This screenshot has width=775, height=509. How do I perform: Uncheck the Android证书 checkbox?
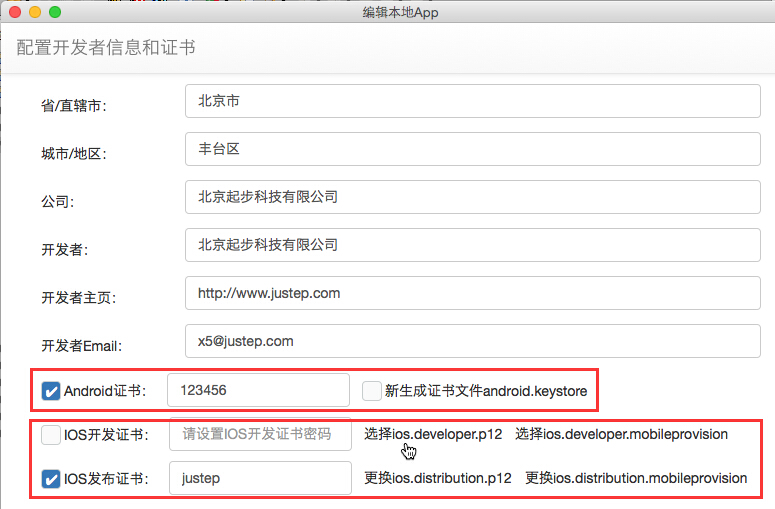51,390
